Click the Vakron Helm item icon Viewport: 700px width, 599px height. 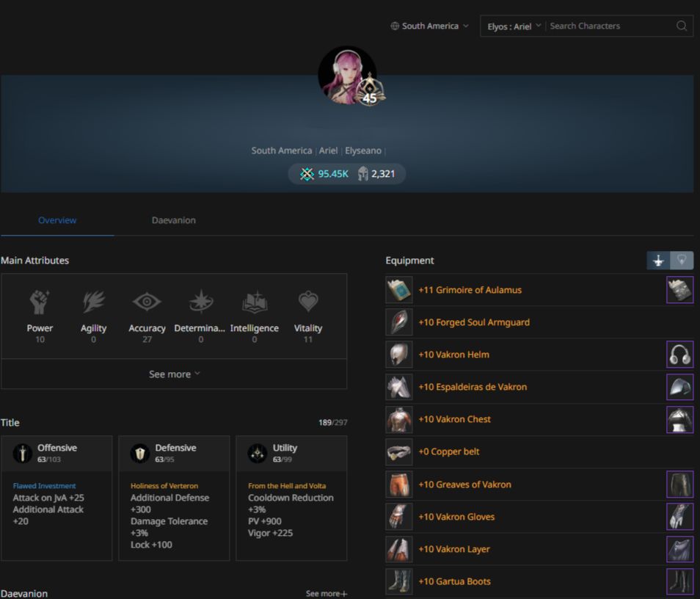point(399,355)
